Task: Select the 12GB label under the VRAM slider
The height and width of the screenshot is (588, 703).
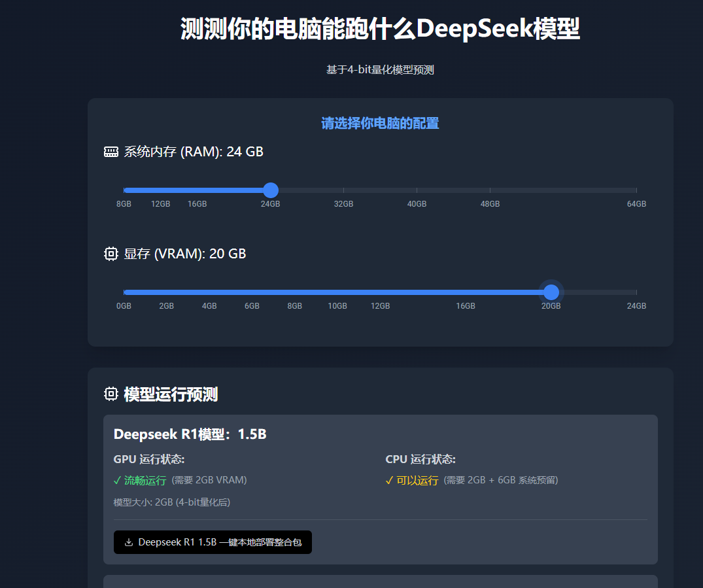Action: (x=380, y=306)
